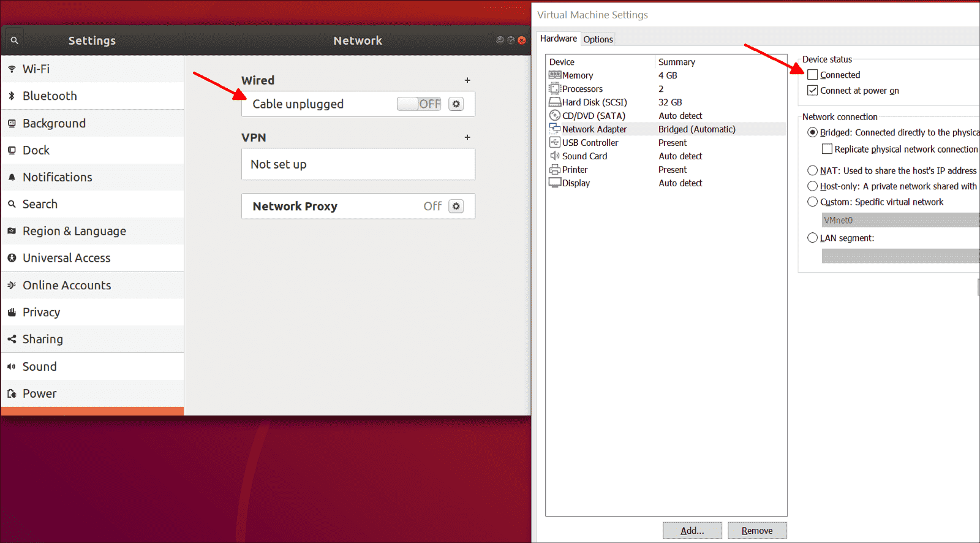Click the Sound speaker icon in sidebar
The width and height of the screenshot is (980, 543).
(x=12, y=366)
